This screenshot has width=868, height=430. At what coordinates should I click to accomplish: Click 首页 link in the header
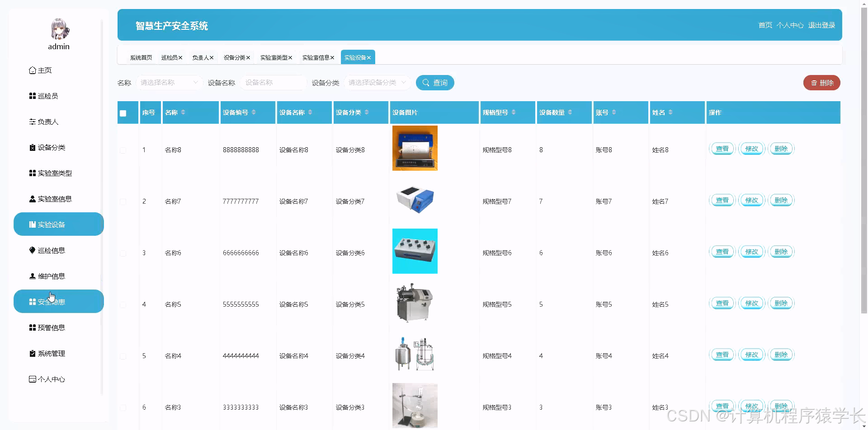[765, 25]
